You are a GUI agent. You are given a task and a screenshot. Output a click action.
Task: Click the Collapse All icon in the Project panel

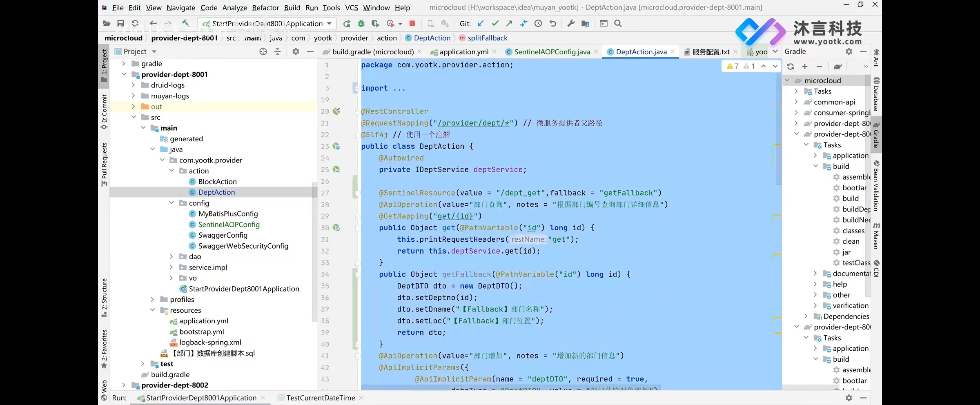tap(278, 51)
